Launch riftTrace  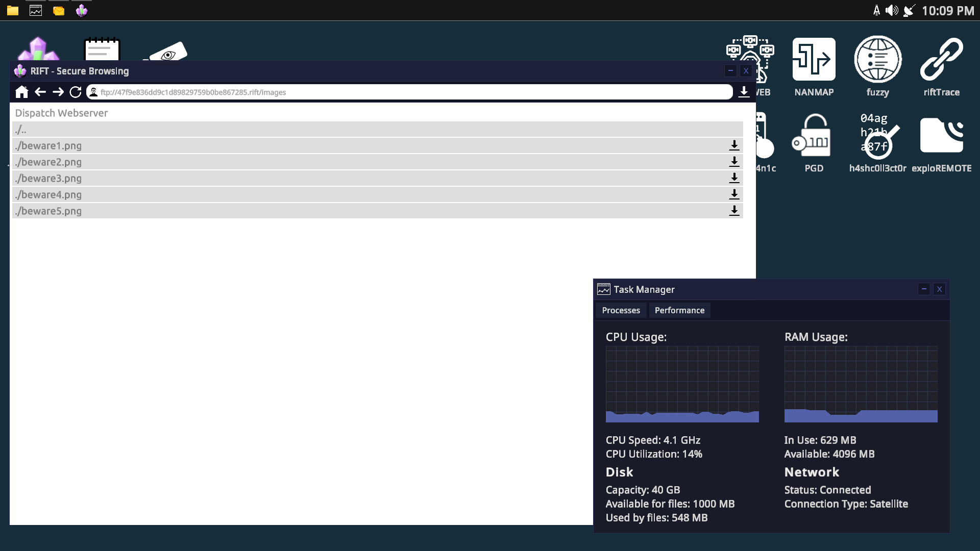click(x=942, y=58)
